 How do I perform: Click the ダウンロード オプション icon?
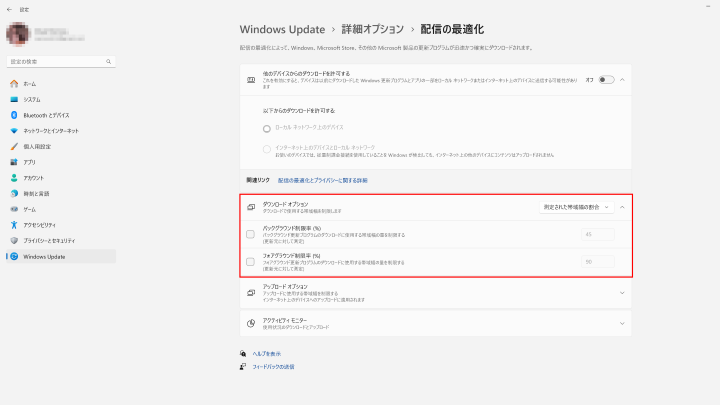[251, 207]
